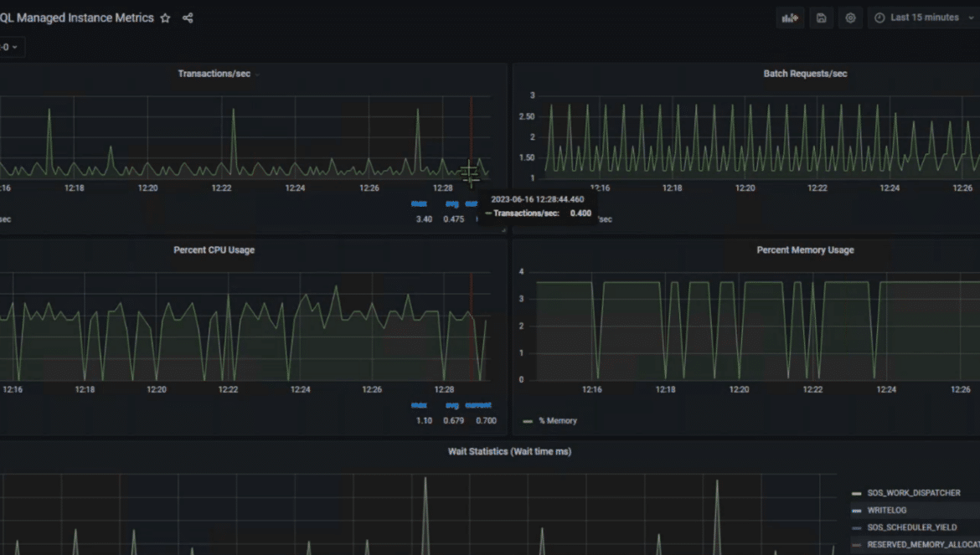
Task: Select the 3.40 max value in Transactions/sec
Action: click(x=424, y=219)
